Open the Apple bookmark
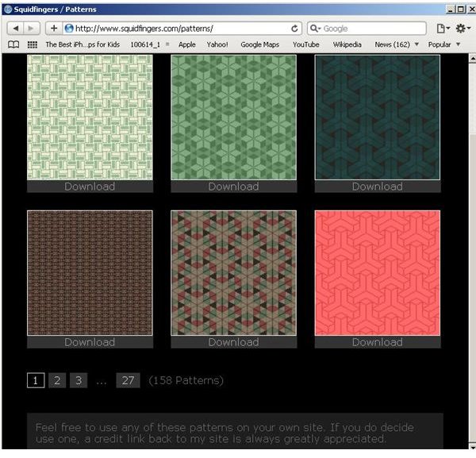Image resolution: width=476 pixels, height=458 pixels. (x=186, y=44)
